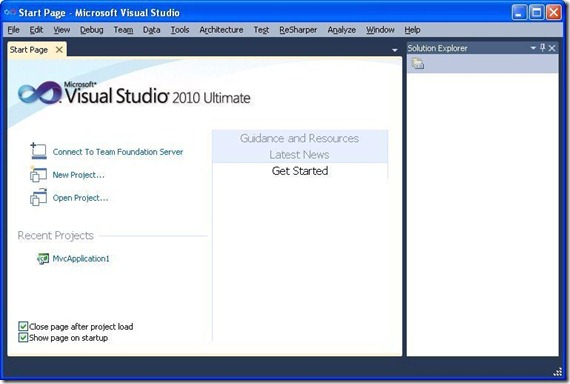Viewport: 570px width, 384px height.
Task: Open the Data menu
Action: 152,30
